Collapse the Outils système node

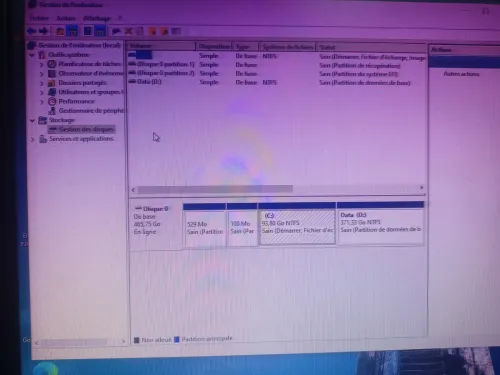[32, 55]
